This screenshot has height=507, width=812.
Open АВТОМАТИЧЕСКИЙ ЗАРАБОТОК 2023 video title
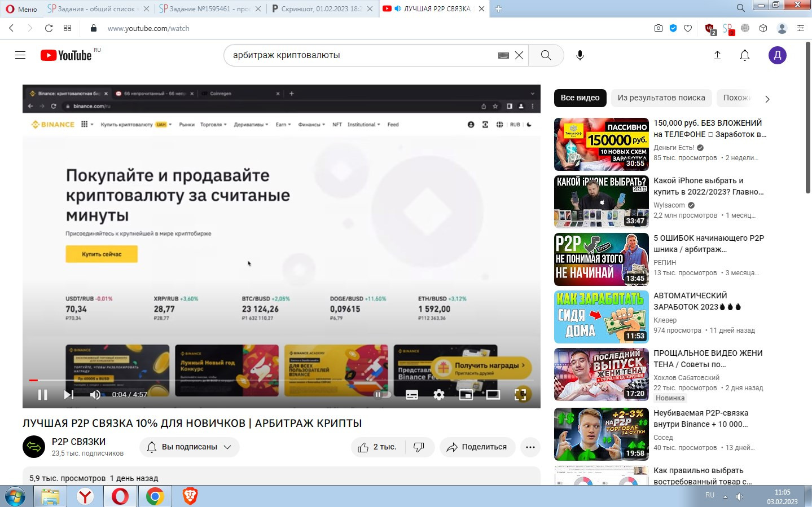(x=697, y=301)
